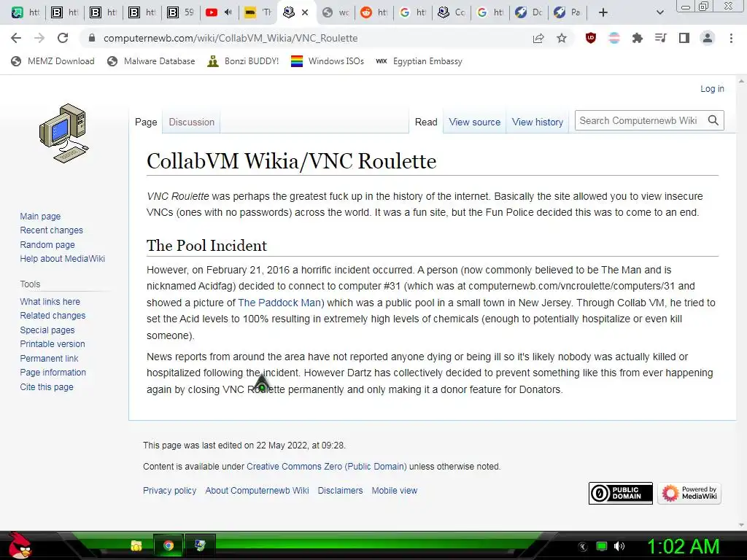Click the tray volume speaker icon
Screen dimensions: 747x560
619,546
